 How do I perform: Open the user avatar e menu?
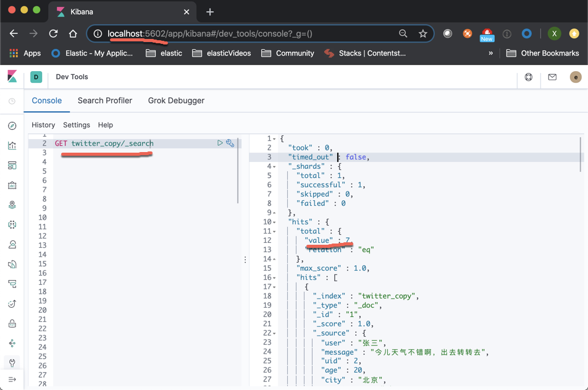pos(576,77)
